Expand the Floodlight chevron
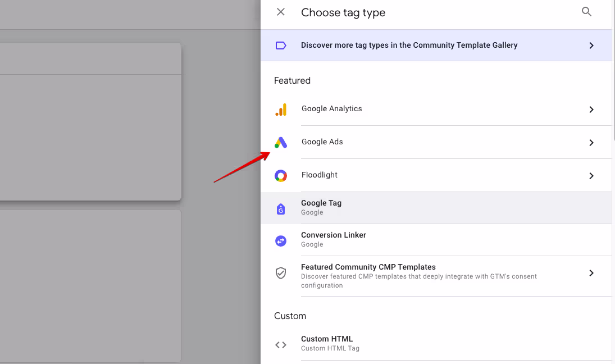 pos(591,176)
